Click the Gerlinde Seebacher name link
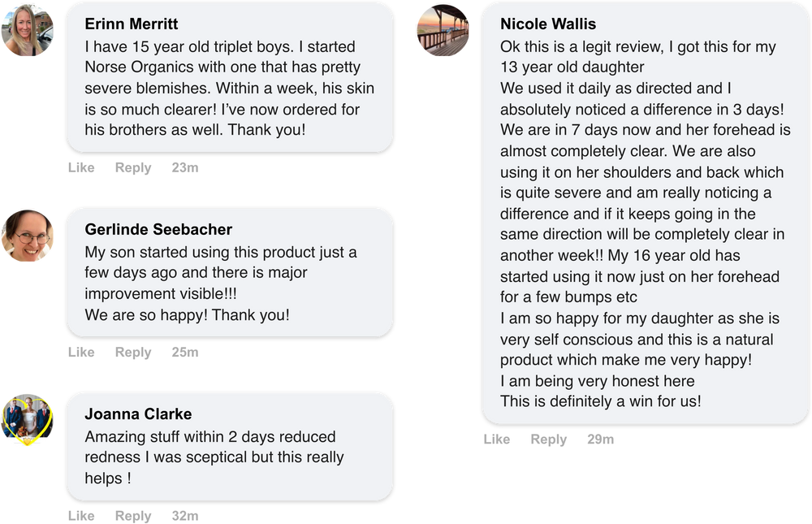Viewport: 812px width, 524px height. (158, 230)
